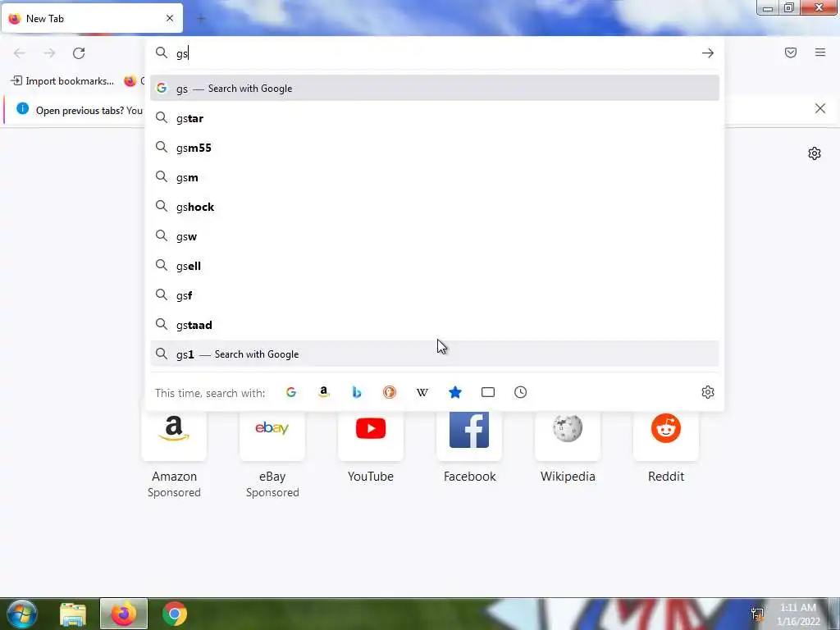Open File Explorer from taskbar
This screenshot has width=840, height=630.
click(73, 614)
